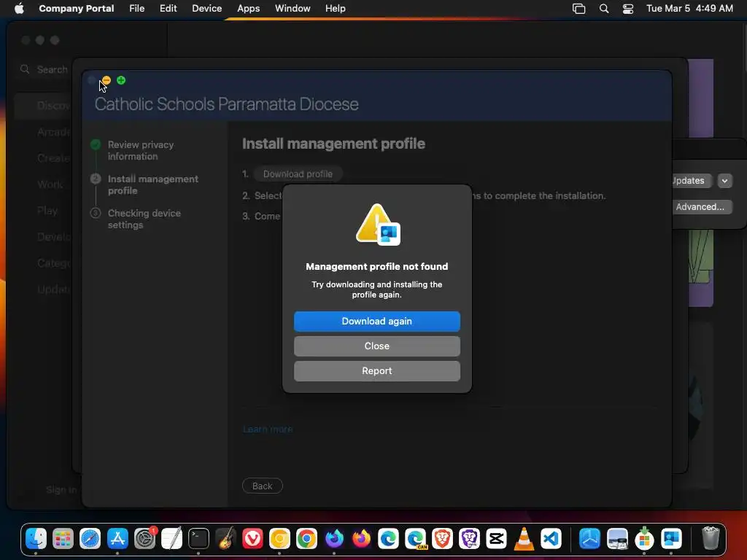
Task: Click Download again in the alert dialog
Action: (377, 322)
